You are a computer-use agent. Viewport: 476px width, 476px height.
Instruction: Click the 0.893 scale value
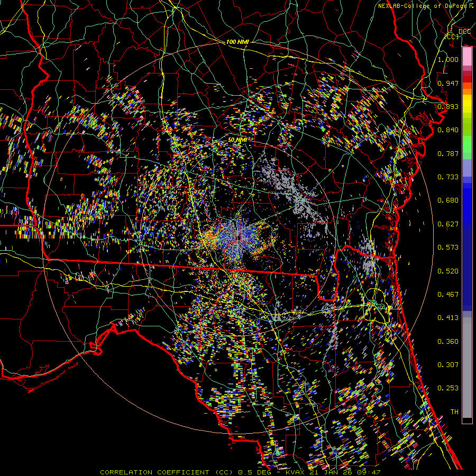[448, 106]
